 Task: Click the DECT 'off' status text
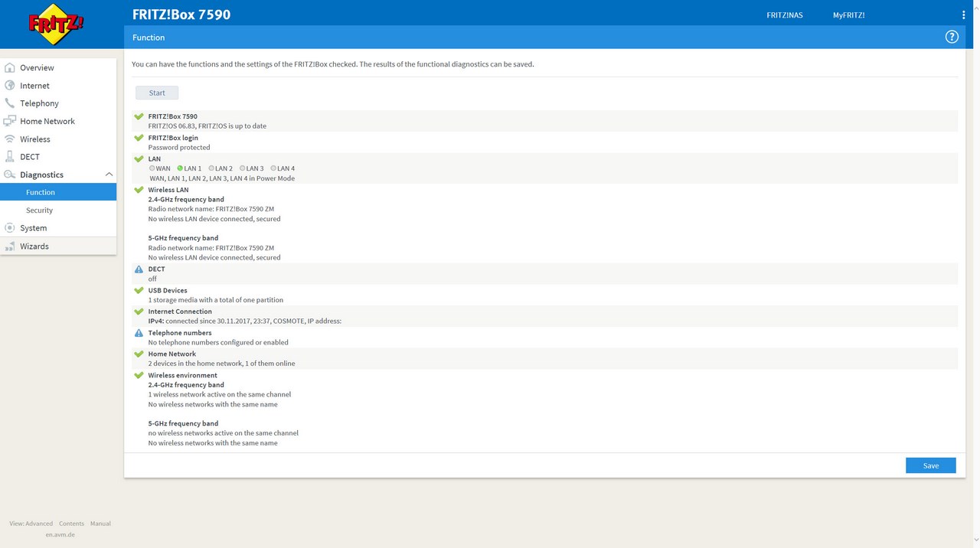click(152, 279)
